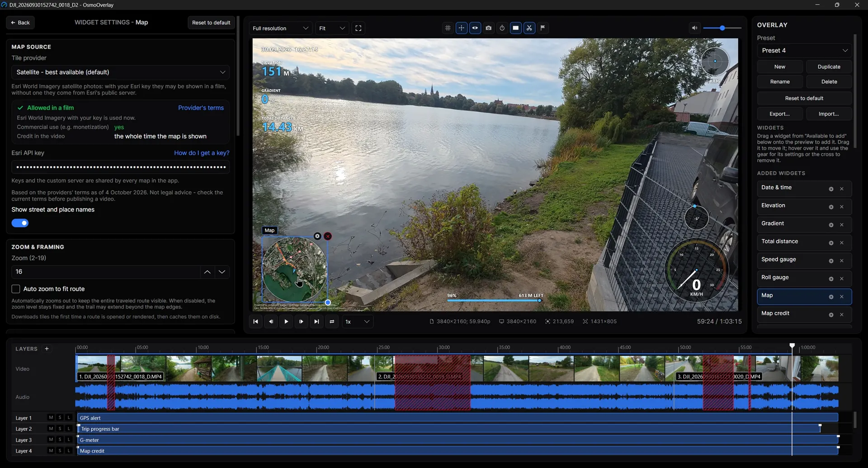Click the white rectangle frame icon

pos(515,28)
